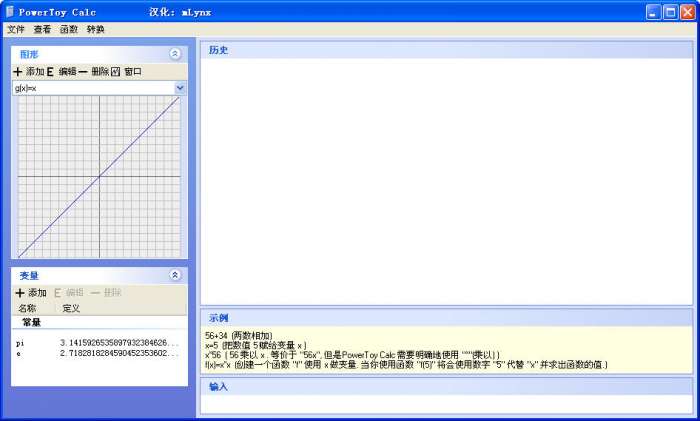Open the g(x)=x function dropdown
This screenshot has width=700, height=421.
point(180,88)
